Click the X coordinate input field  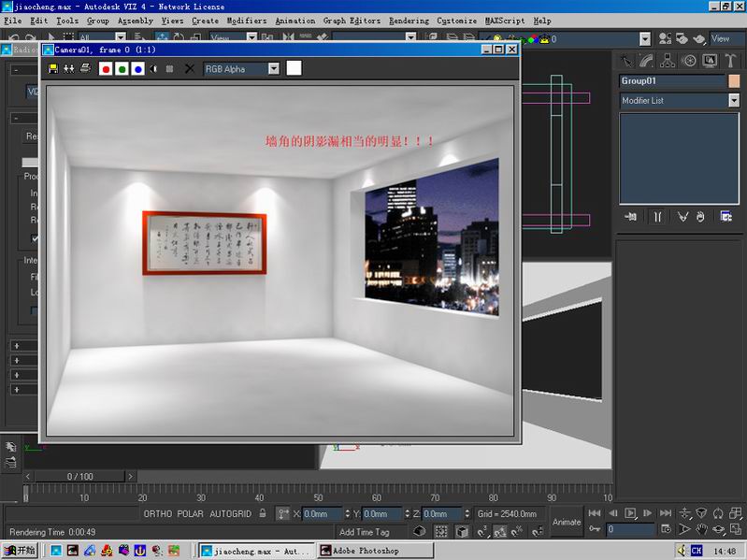(323, 514)
